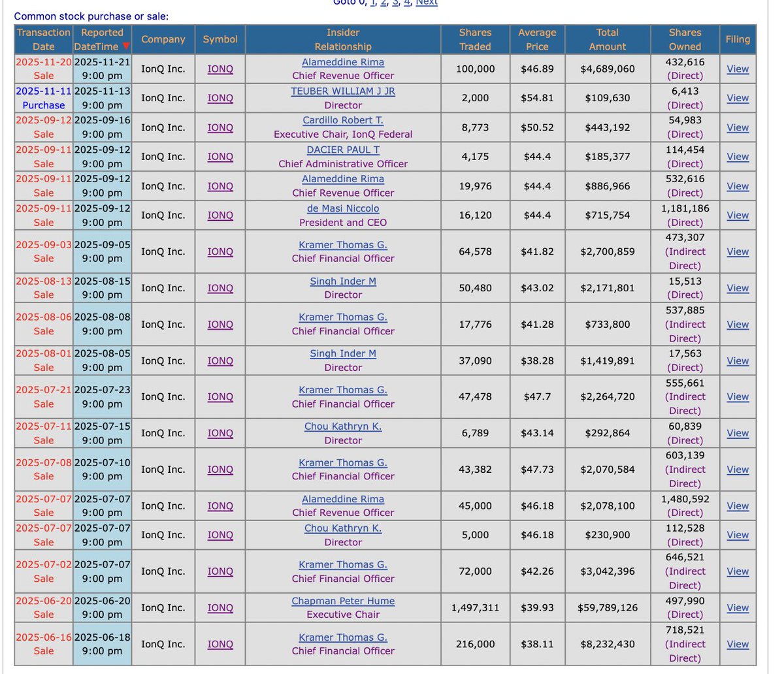The width and height of the screenshot is (784, 674).
Task: Open Singh Inder M link dated 2025-08-13
Action: point(343,281)
